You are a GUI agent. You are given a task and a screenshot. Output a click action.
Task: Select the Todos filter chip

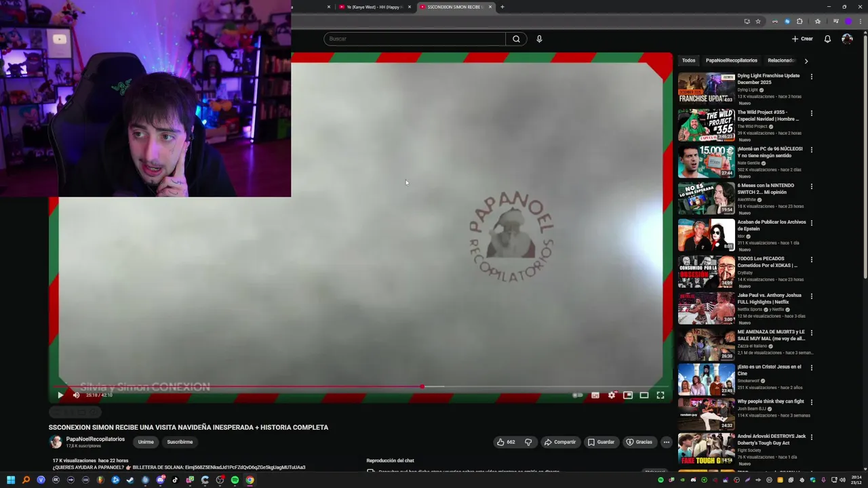click(x=689, y=60)
